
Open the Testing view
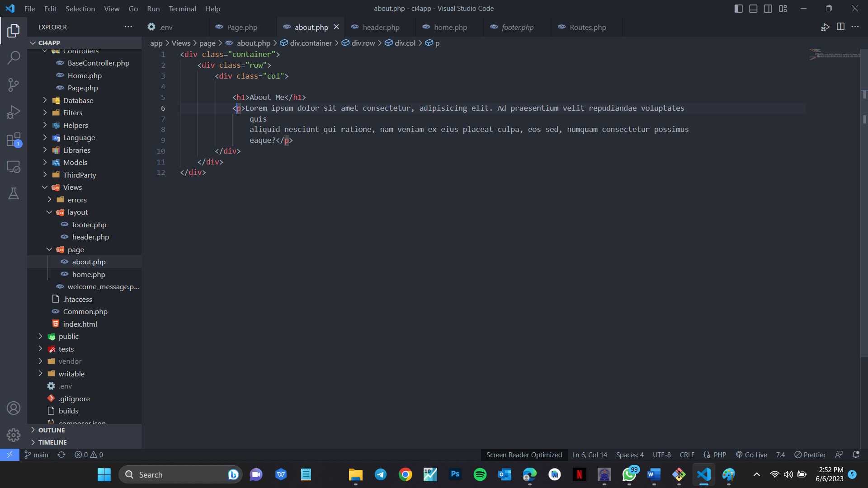14,193
